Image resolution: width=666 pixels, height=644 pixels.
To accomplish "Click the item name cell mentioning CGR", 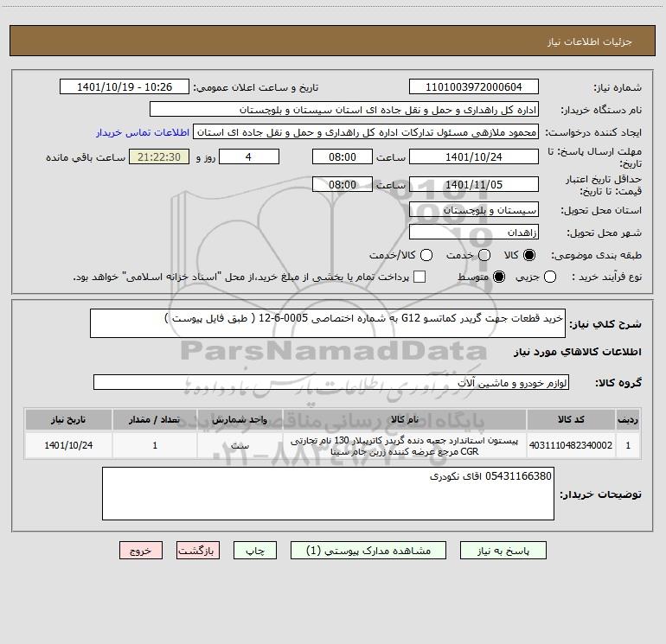I will 405,446.
